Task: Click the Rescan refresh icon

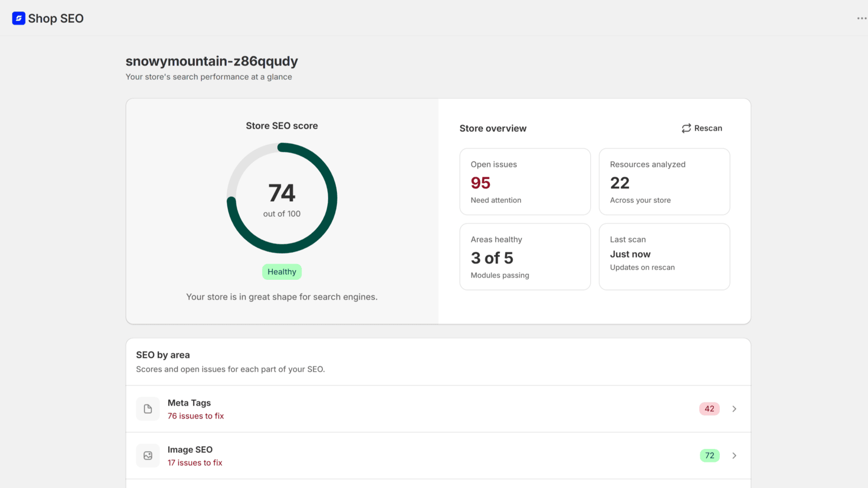Action: [x=686, y=129]
